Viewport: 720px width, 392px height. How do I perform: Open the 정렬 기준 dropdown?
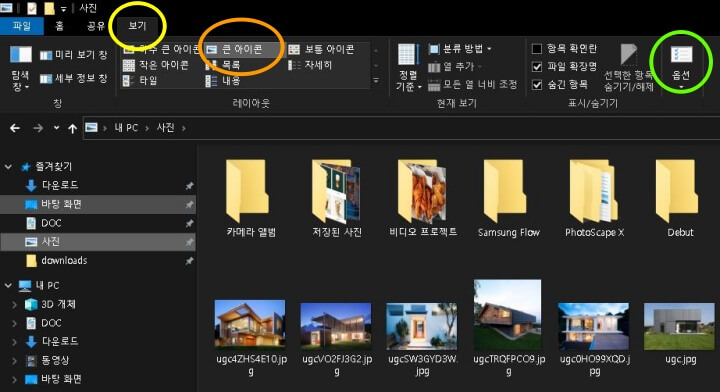point(408,67)
